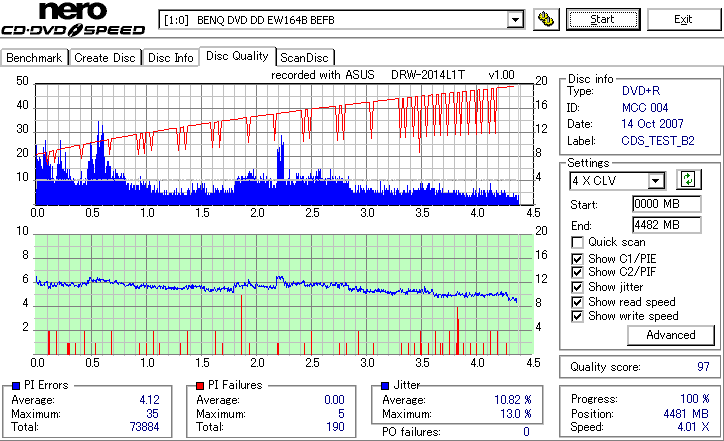
Task: Enable the Quick scan checkbox
Action: pyautogui.click(x=577, y=242)
